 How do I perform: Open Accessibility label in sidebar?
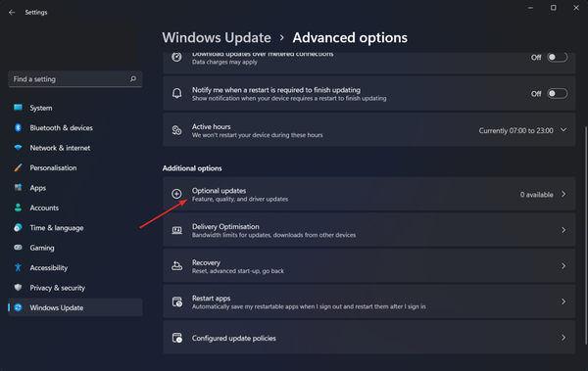[49, 267]
